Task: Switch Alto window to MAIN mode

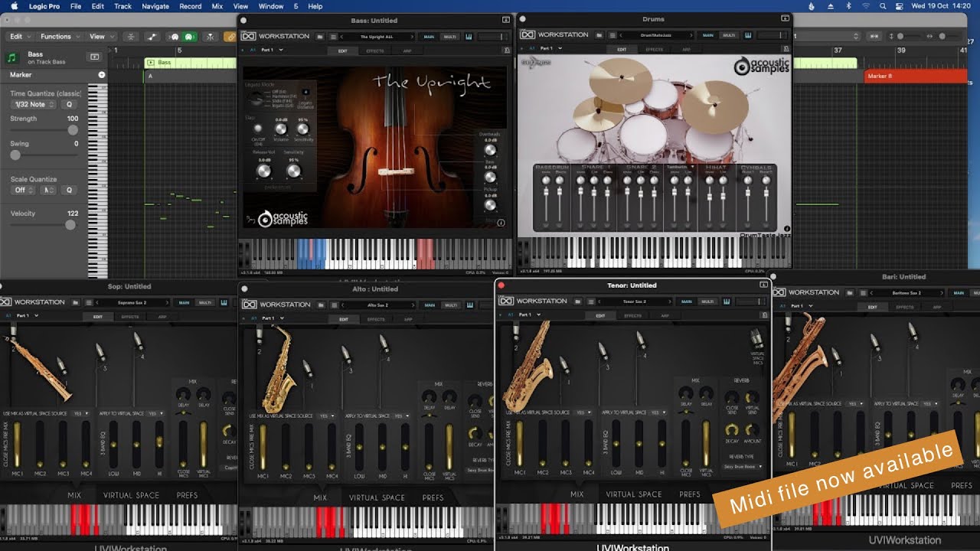Action: [x=430, y=305]
